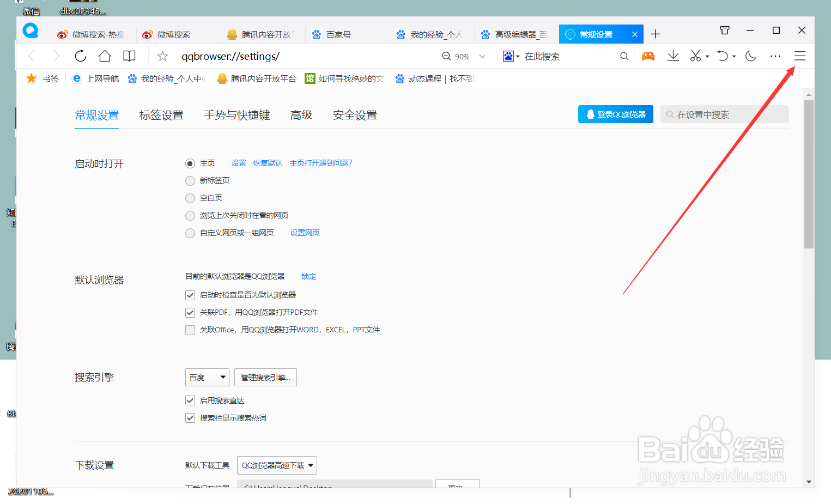Click the 设置 homepage link
This screenshot has width=831, height=504.
(x=239, y=163)
